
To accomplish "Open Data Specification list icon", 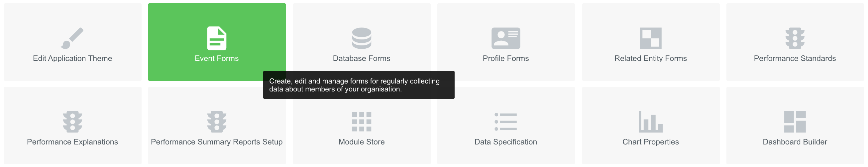I will pyautogui.click(x=506, y=122).
